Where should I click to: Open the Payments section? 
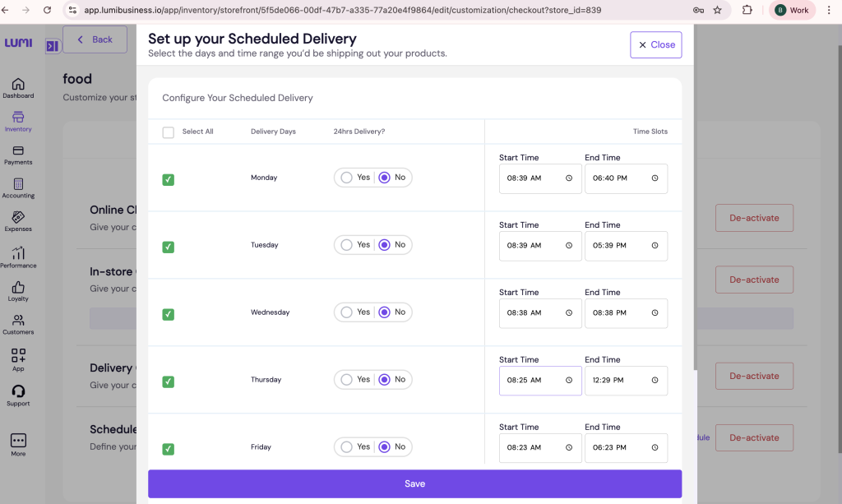(17, 157)
